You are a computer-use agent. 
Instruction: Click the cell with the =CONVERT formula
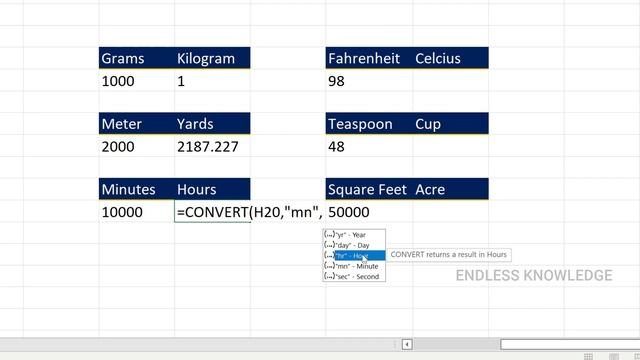212,211
